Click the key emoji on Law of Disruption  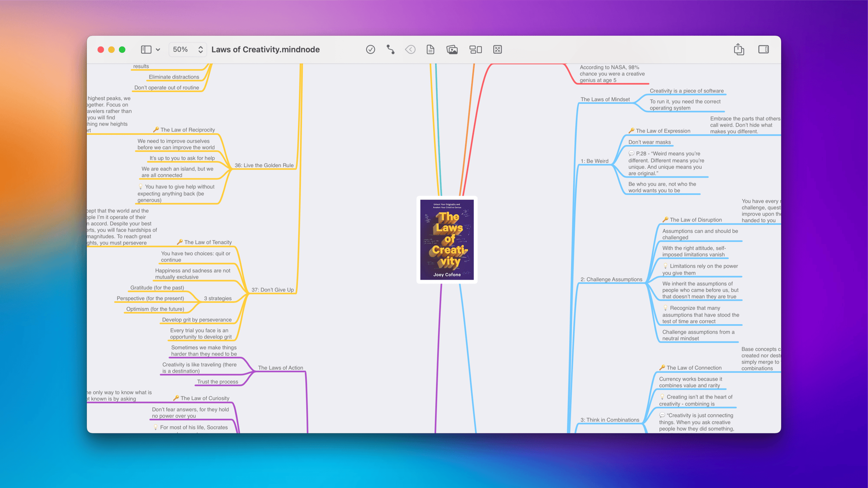[665, 219]
